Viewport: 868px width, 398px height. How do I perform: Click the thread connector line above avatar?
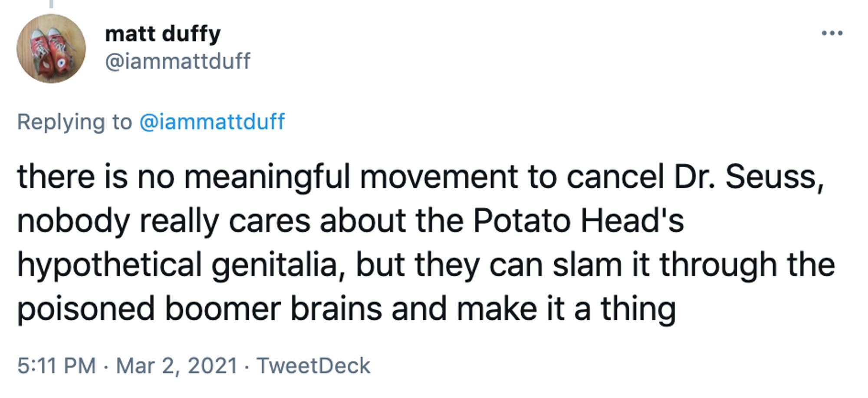[x=51, y=4]
